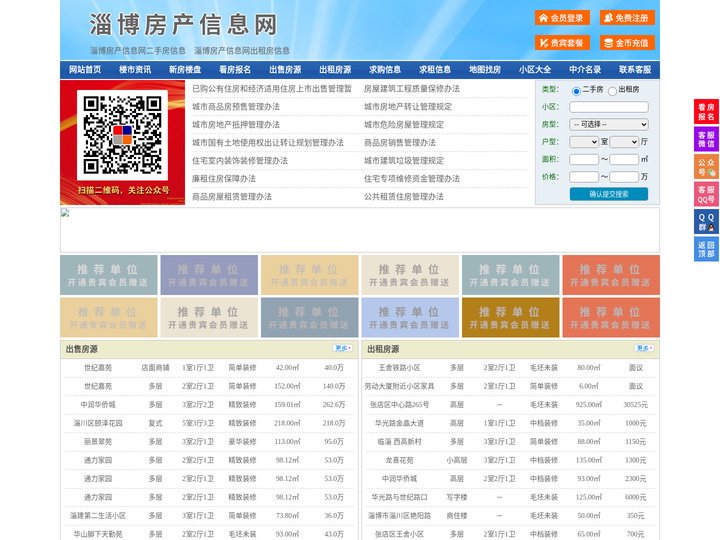This screenshot has height=540, width=720.
Task: Click the orange 公众号 side icon
Action: [706, 167]
